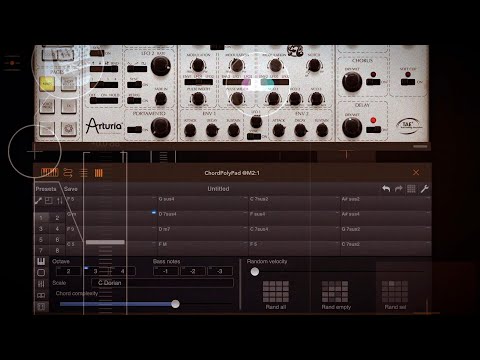Select octave 2 box

tap(68, 271)
